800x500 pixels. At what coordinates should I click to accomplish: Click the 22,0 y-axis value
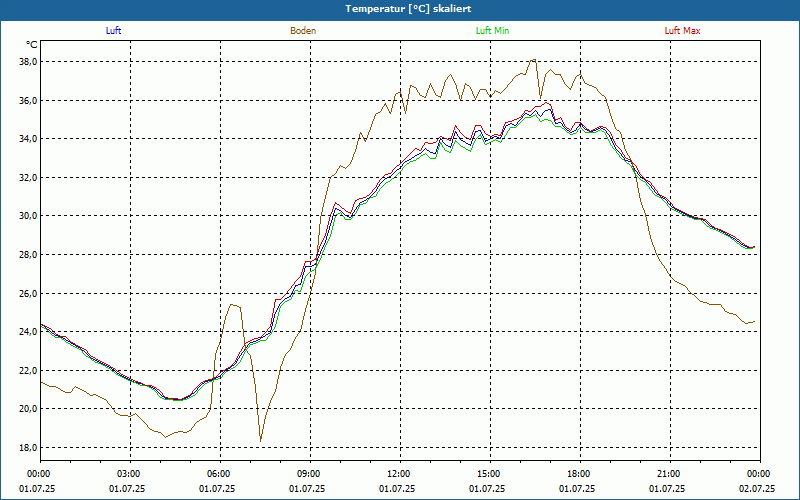click(28, 370)
